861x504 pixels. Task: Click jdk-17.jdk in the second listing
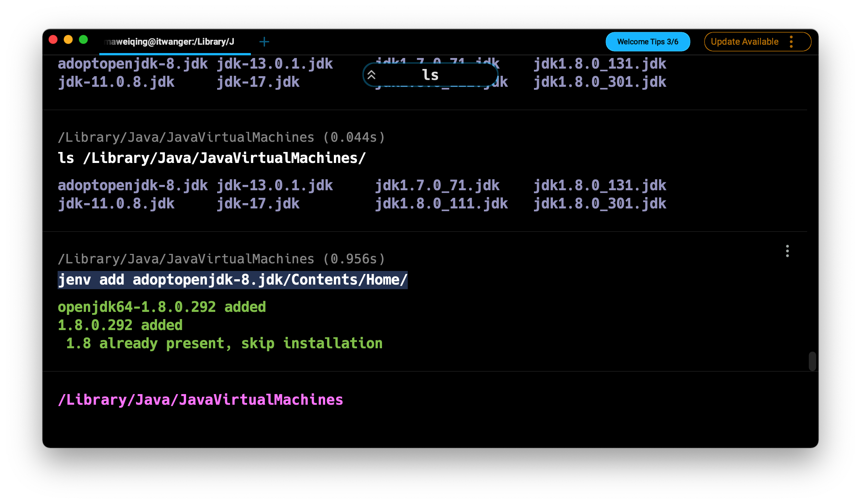pyautogui.click(x=258, y=204)
